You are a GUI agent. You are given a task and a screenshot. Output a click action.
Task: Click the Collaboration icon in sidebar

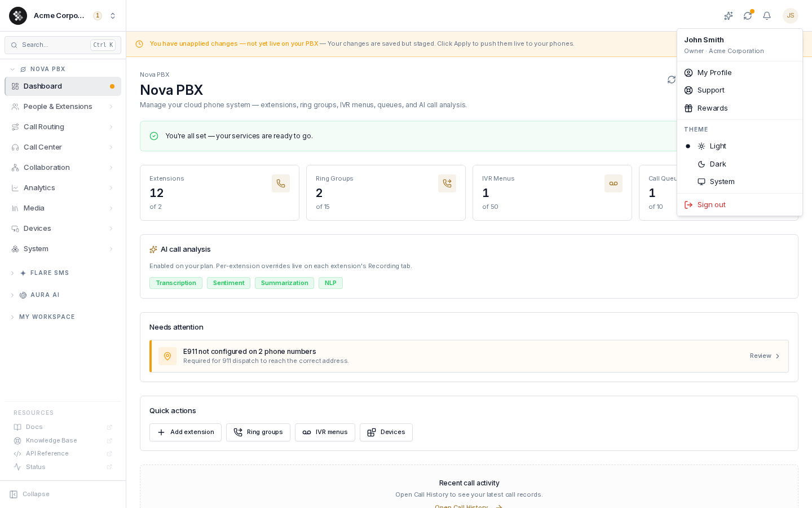pyautogui.click(x=15, y=168)
